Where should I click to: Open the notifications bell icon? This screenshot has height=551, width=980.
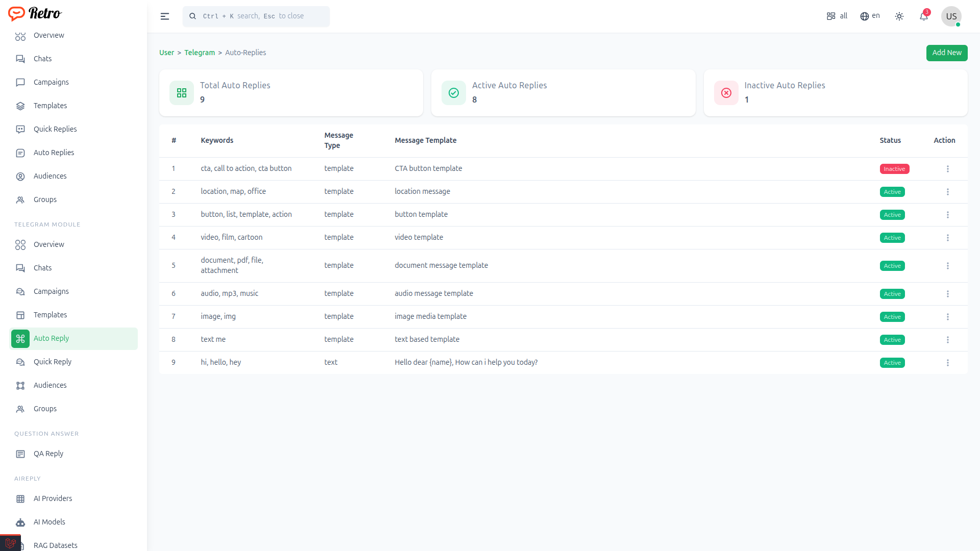(x=924, y=16)
